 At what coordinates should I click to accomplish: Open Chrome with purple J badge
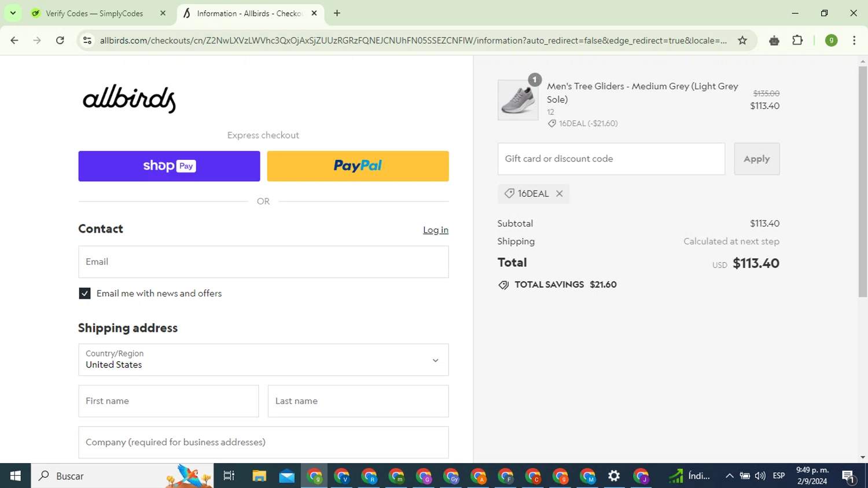(x=641, y=476)
